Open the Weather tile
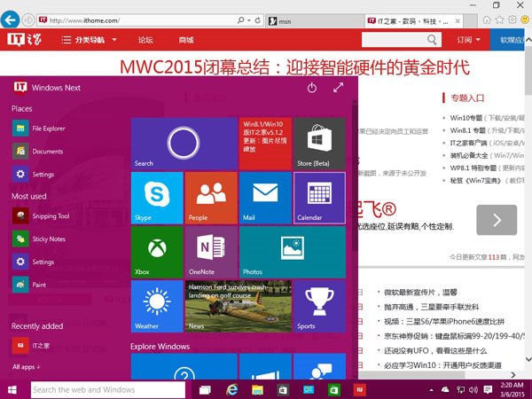Screen dimensions: 532x399 (x=157, y=307)
